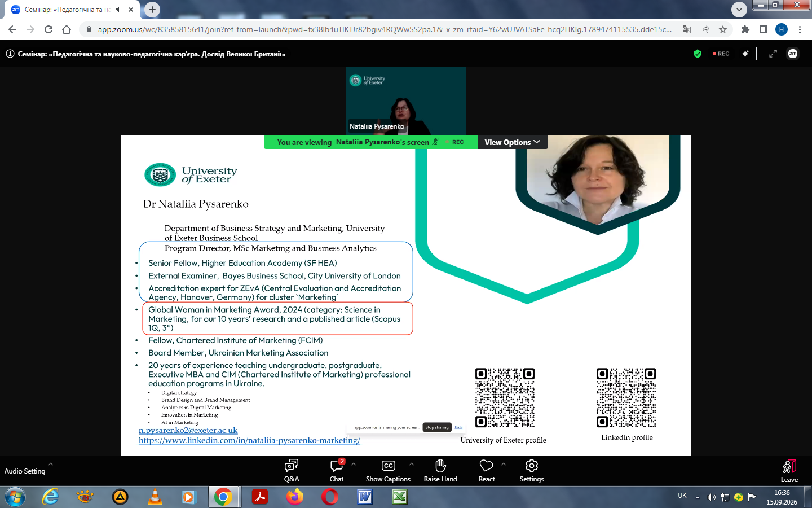Screen dimensions: 812x508
Task: Click the Zoom logo icon in header
Action: [793, 54]
